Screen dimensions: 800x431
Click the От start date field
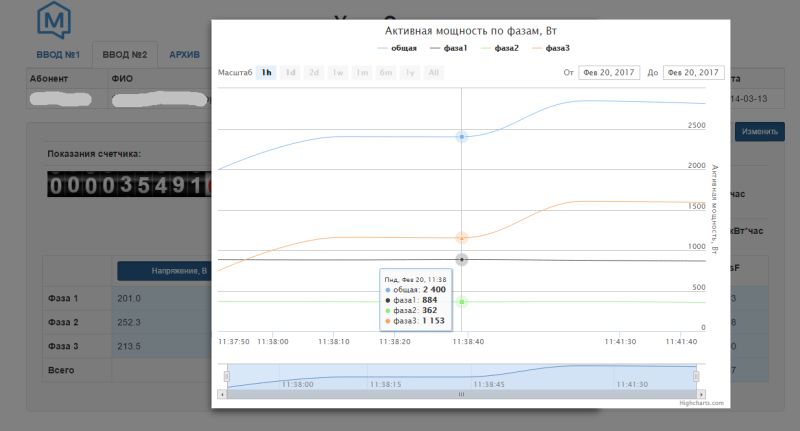coord(611,72)
